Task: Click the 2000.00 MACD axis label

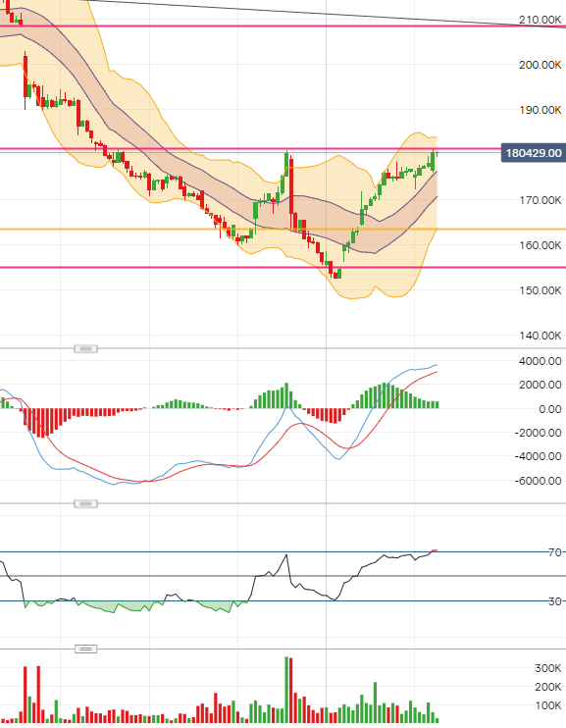Action: tap(540, 385)
